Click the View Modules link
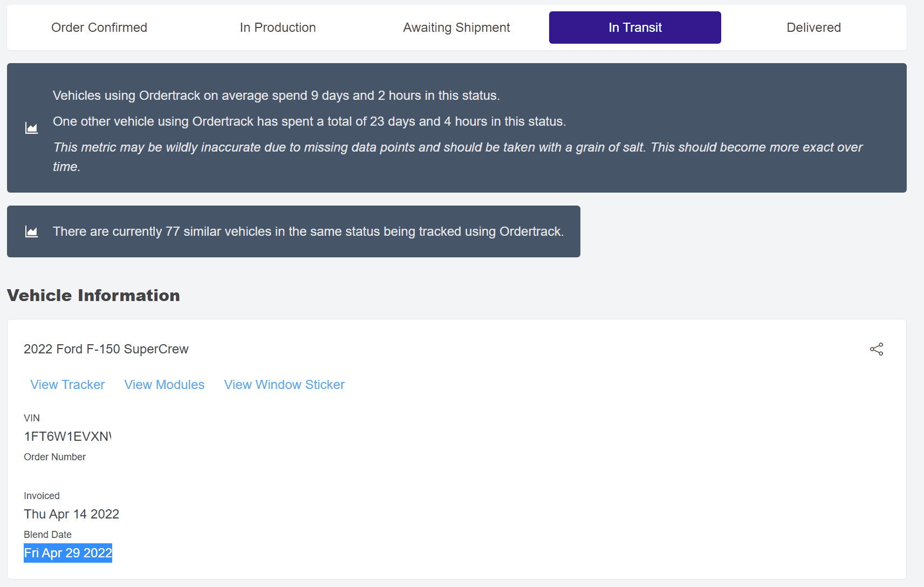The image size is (924, 587). [165, 385]
